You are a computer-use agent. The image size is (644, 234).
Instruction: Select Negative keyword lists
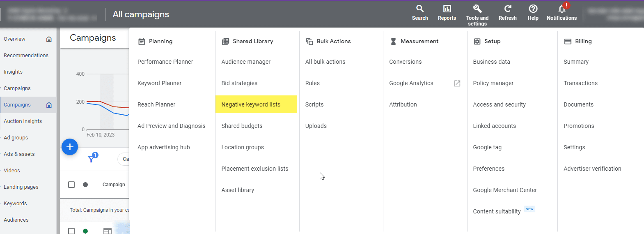coord(256,104)
